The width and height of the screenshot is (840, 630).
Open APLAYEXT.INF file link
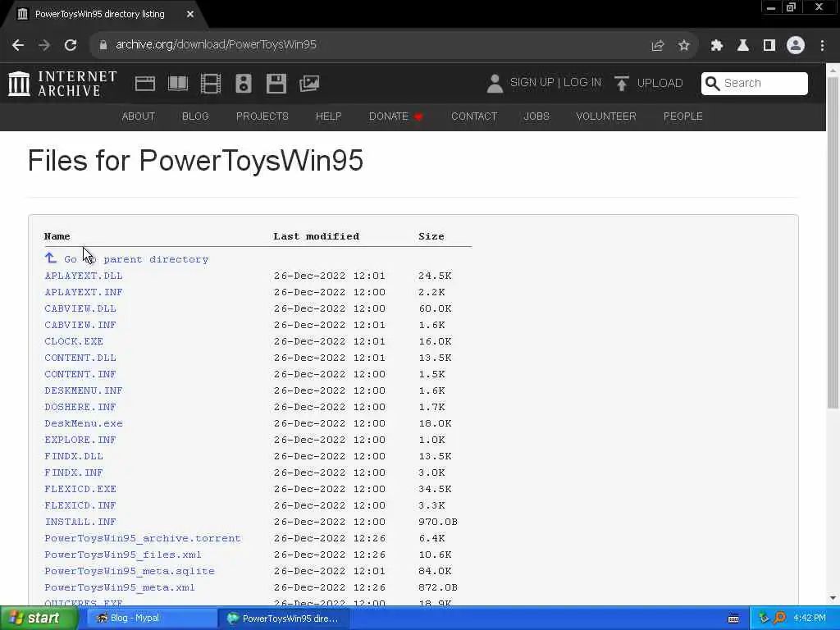click(84, 292)
